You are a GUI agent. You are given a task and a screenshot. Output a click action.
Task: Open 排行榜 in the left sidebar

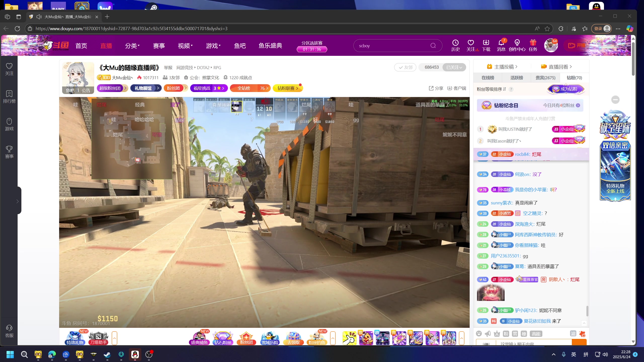(9, 97)
